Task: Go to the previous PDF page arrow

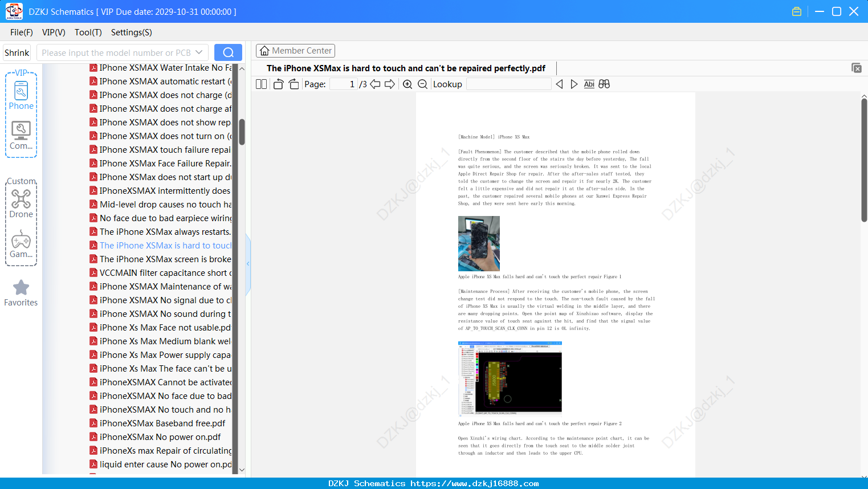Action: click(375, 84)
